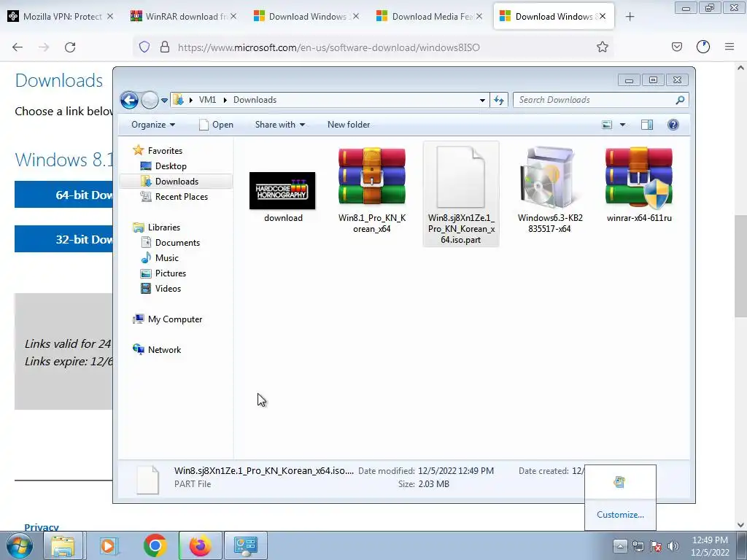Toggle the preview pane button
This screenshot has width=747, height=560.
point(647,125)
